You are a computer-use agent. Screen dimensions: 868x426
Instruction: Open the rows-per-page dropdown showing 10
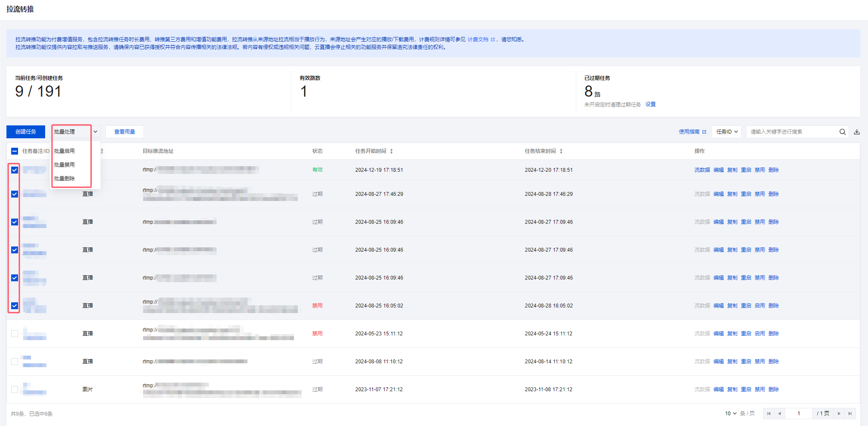coord(730,414)
